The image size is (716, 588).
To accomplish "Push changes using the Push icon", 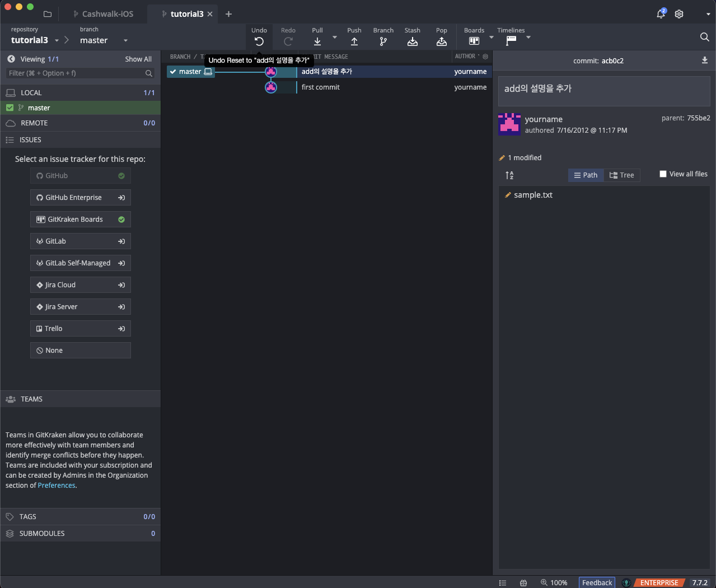I will click(354, 41).
